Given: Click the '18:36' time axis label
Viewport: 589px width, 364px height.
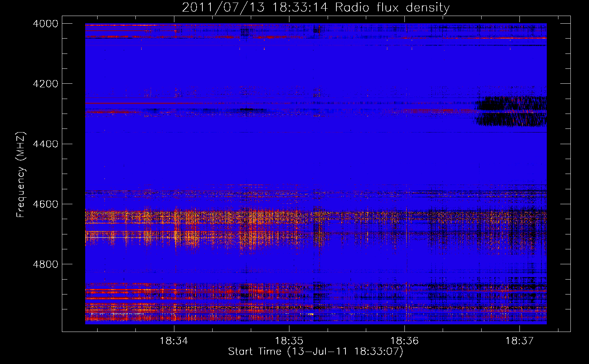Looking at the screenshot, I should tap(404, 341).
